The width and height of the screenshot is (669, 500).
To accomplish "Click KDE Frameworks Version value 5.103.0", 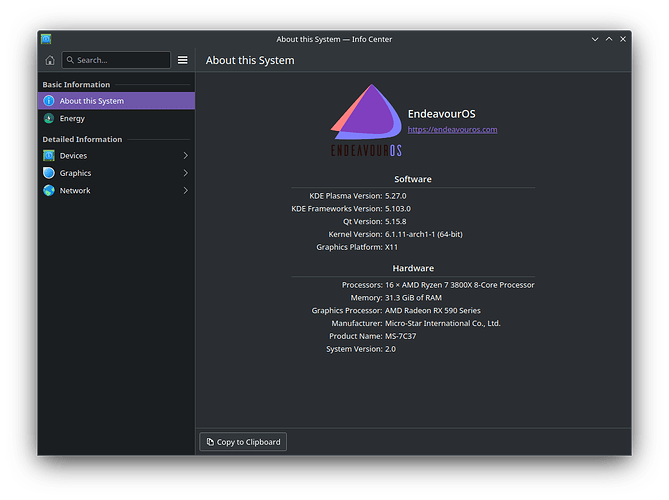I will click(x=398, y=209).
